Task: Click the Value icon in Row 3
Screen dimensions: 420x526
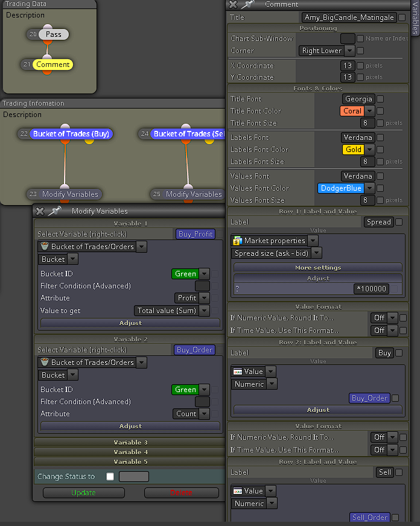Action: [x=238, y=491]
